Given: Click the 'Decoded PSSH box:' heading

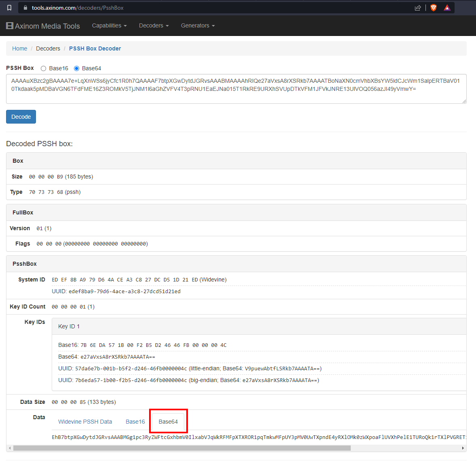Looking at the screenshot, I should (x=40, y=144).
